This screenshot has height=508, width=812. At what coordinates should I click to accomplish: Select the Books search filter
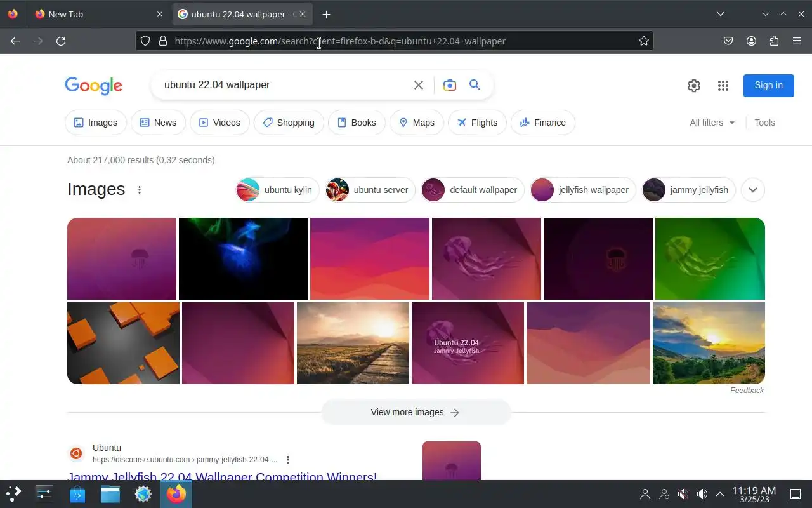[357, 123]
